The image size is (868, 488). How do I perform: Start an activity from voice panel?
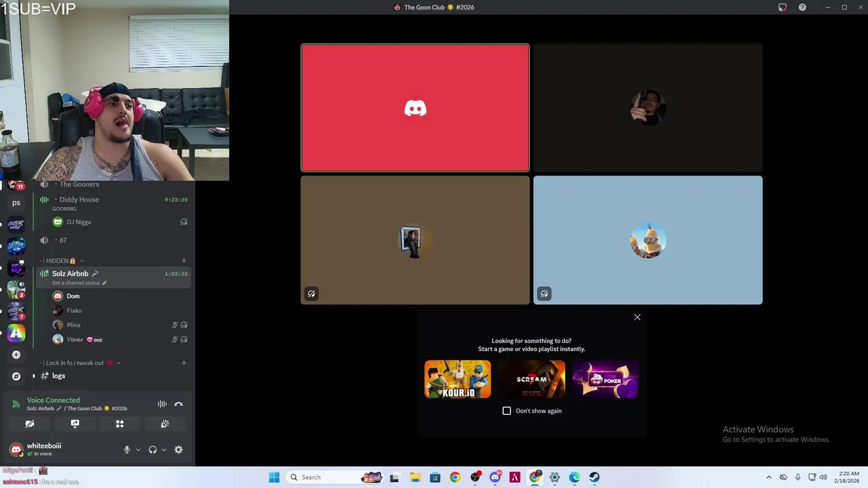pos(119,424)
